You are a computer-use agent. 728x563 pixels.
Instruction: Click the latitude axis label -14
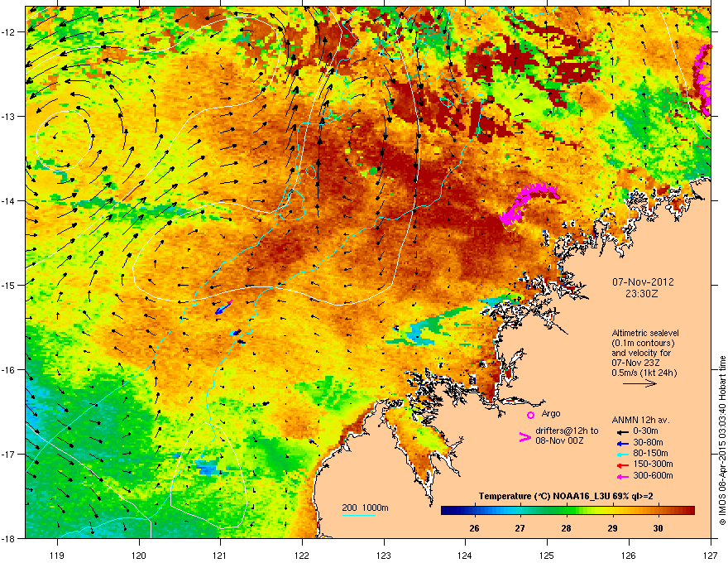tap(9, 201)
